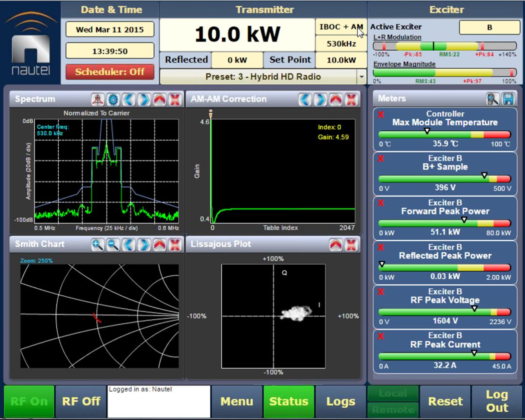The image size is (525, 420).
Task: Log out of the Nautel interface
Action: (x=497, y=401)
